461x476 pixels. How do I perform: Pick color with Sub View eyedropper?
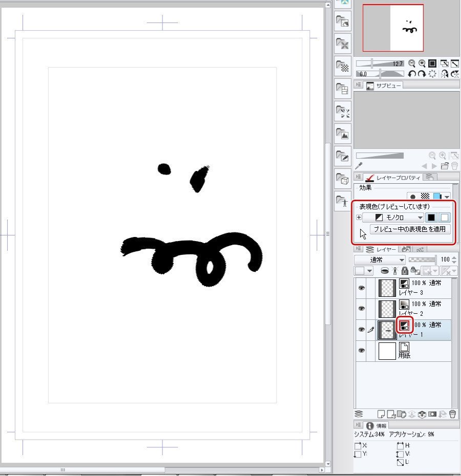tap(359, 166)
